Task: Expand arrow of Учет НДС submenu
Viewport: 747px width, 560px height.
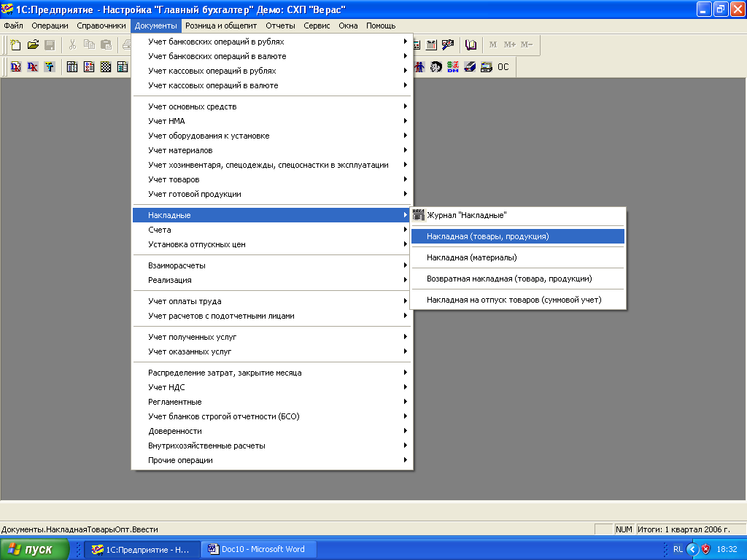Action: click(406, 387)
